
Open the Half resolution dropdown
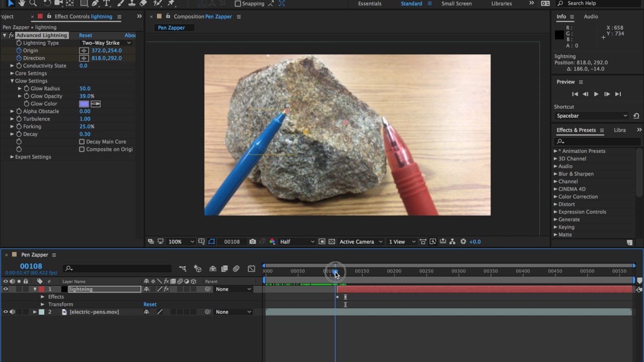(x=297, y=242)
